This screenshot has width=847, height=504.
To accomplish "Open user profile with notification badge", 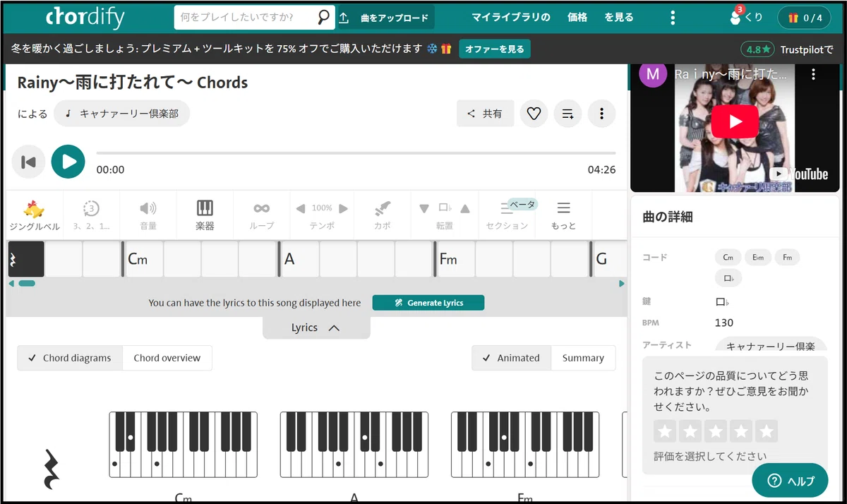I will point(746,17).
